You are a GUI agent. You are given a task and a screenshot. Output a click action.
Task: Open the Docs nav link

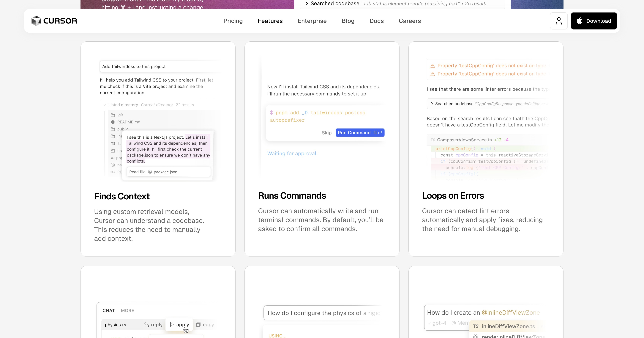[376, 21]
